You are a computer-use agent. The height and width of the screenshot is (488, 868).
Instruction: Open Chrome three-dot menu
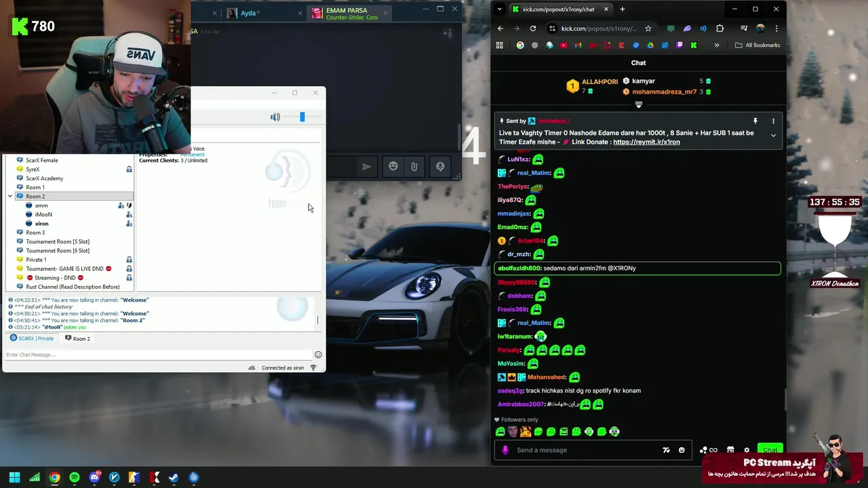click(776, 28)
